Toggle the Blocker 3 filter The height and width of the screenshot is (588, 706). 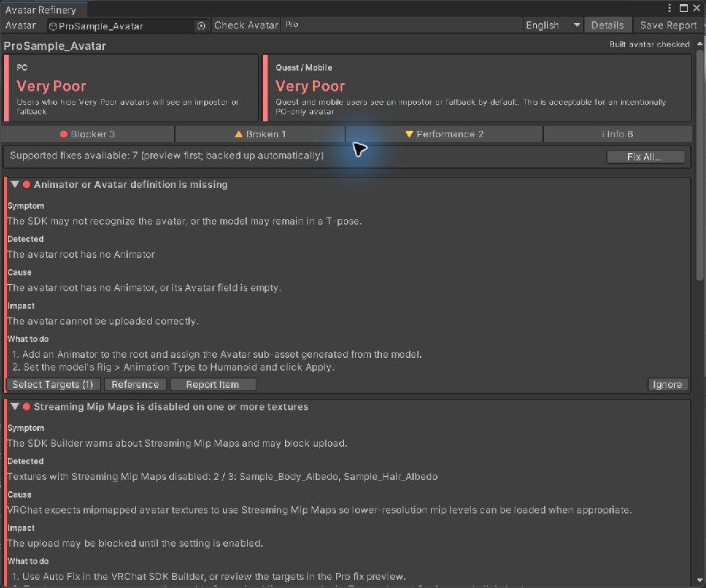(x=87, y=134)
